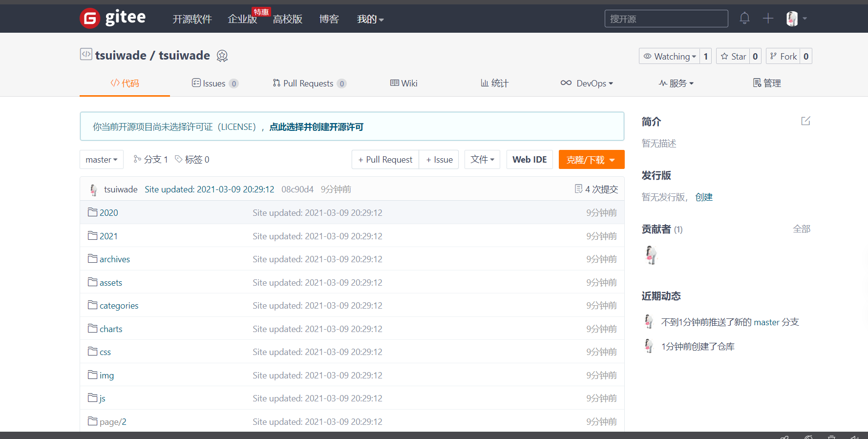Click the Fork count 0
The width and height of the screenshot is (868, 439).
coord(806,56)
